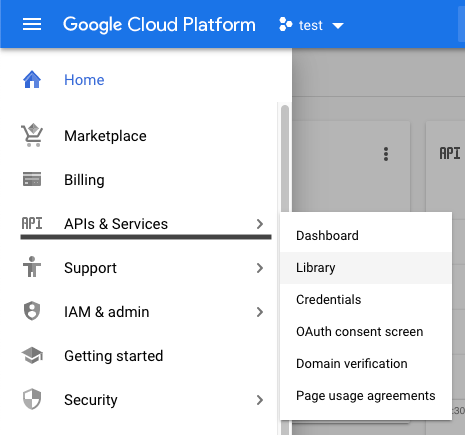465x435 pixels.
Task: Expand the Security submenu chevron
Action: (260, 400)
